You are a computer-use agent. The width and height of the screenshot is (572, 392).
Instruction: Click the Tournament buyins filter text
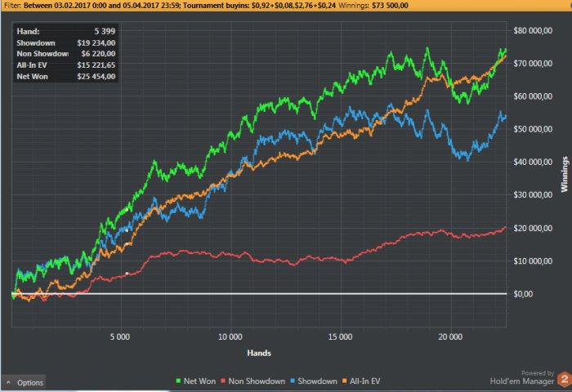point(258,6)
